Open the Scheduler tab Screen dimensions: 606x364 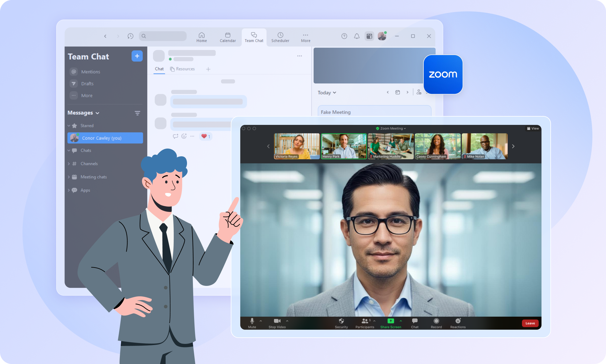(x=280, y=37)
